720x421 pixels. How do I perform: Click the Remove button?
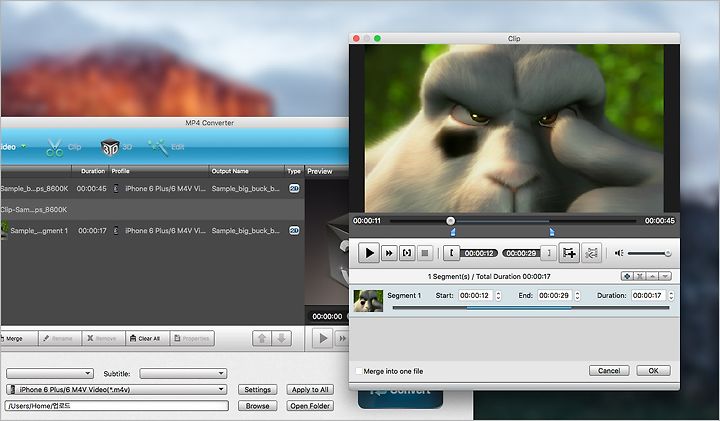tap(103, 338)
